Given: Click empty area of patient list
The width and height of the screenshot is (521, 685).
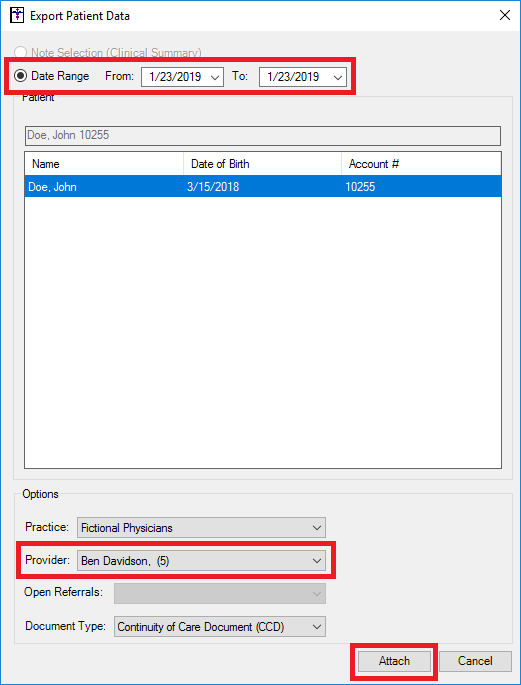Looking at the screenshot, I should [263, 332].
